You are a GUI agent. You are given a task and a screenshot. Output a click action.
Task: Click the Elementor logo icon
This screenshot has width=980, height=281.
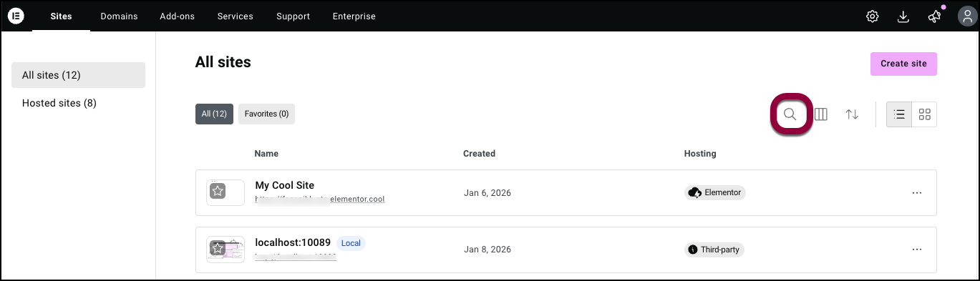click(16, 16)
